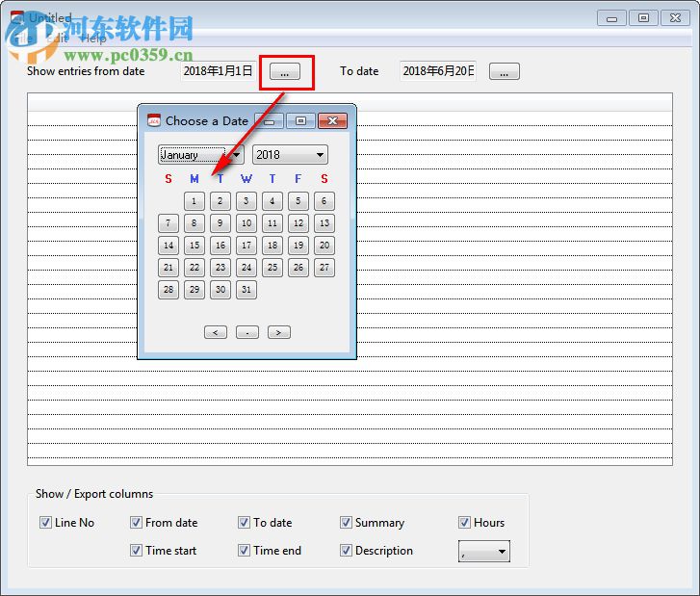
Task: Select day 22 in the calendar
Action: (x=194, y=268)
